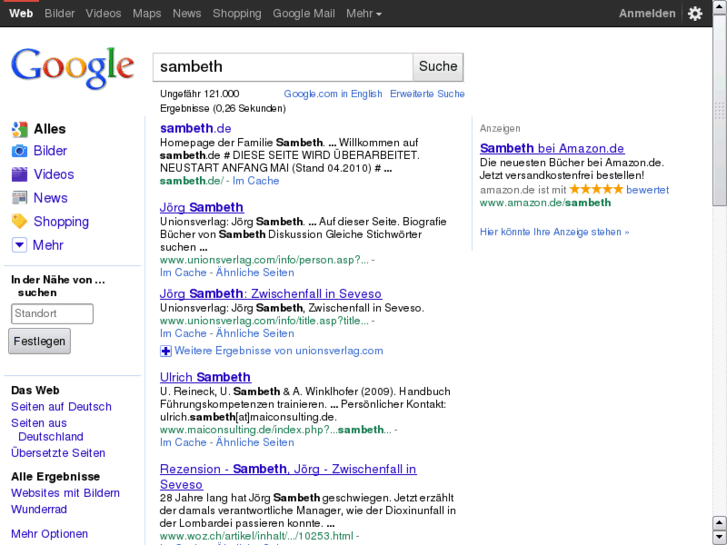This screenshot has width=727, height=545.
Task: Open News in top navigation bar
Action: 186,13
